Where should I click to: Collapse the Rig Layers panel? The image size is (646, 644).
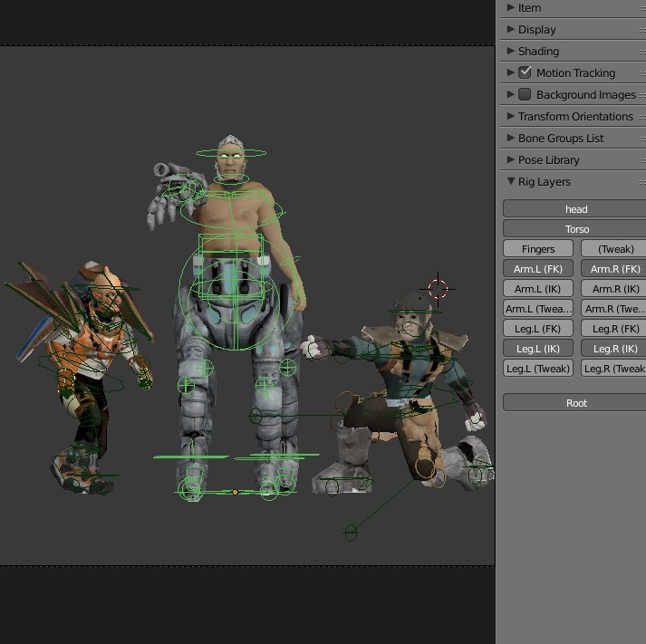click(510, 181)
